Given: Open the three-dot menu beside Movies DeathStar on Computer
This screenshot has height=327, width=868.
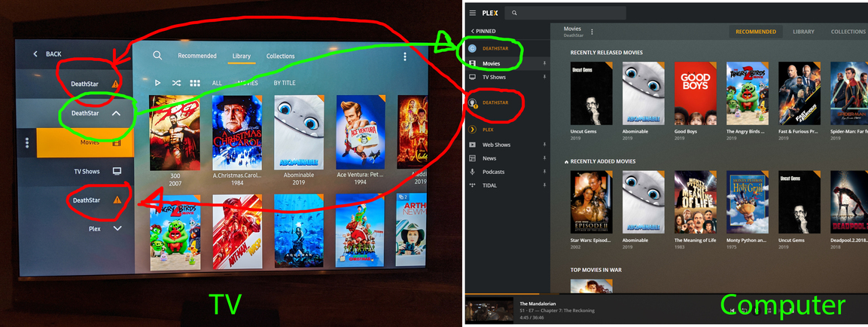Looking at the screenshot, I should tap(592, 32).
